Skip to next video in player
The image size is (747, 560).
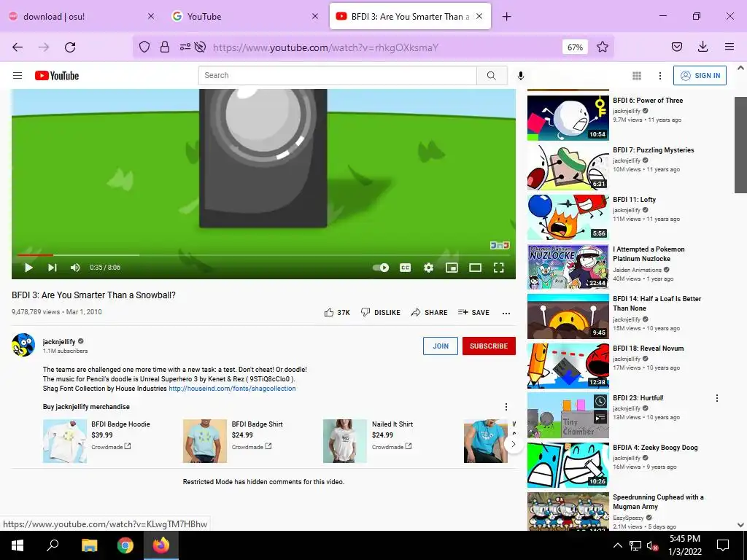(x=53, y=268)
